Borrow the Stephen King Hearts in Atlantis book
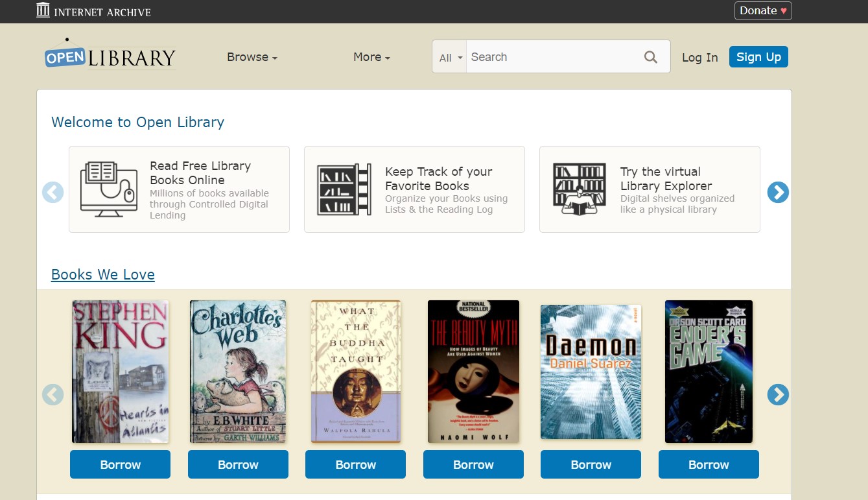Image resolution: width=868 pixels, height=500 pixels. (120, 464)
